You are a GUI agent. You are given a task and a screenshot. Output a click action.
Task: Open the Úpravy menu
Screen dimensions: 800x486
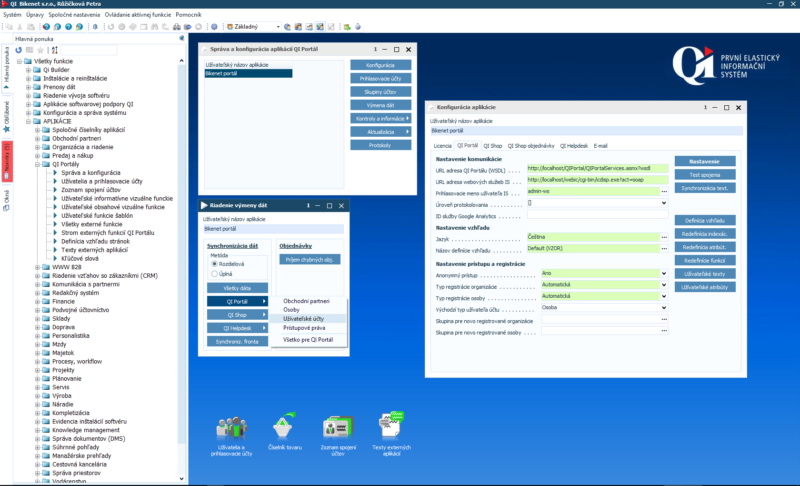coord(35,15)
